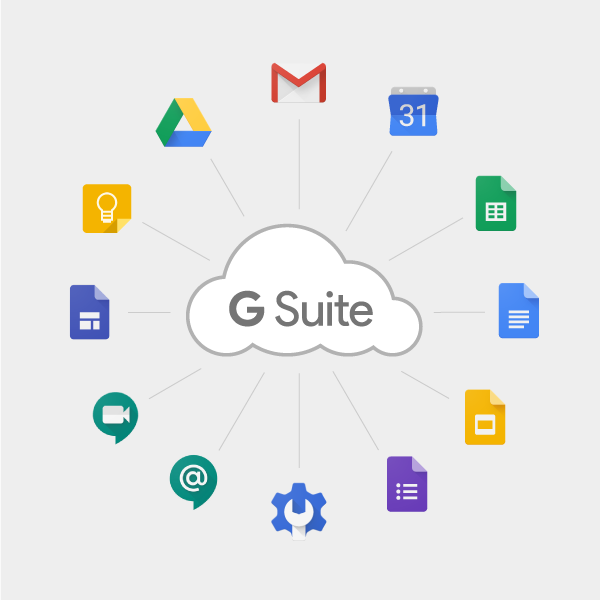
Task: Click the G Suite cloud logo
Action: (304, 291)
